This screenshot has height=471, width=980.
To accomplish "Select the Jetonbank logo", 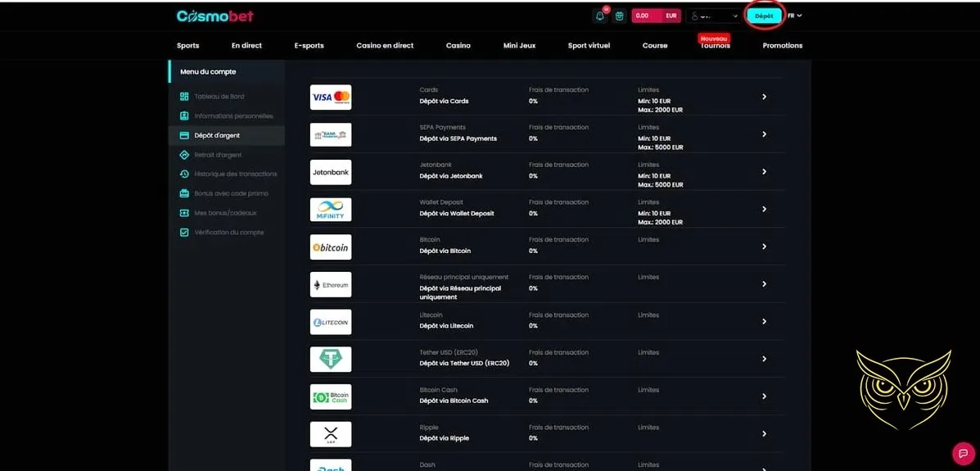I will [x=331, y=172].
